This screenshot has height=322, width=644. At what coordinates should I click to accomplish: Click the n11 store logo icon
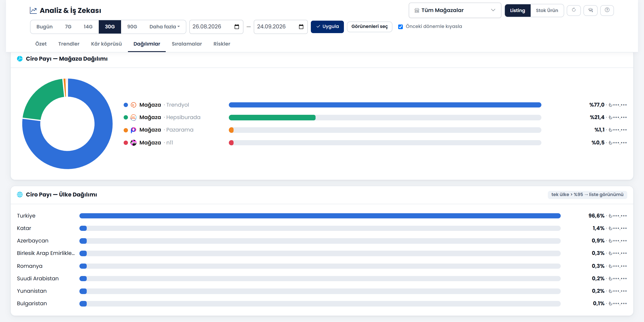pos(134,143)
